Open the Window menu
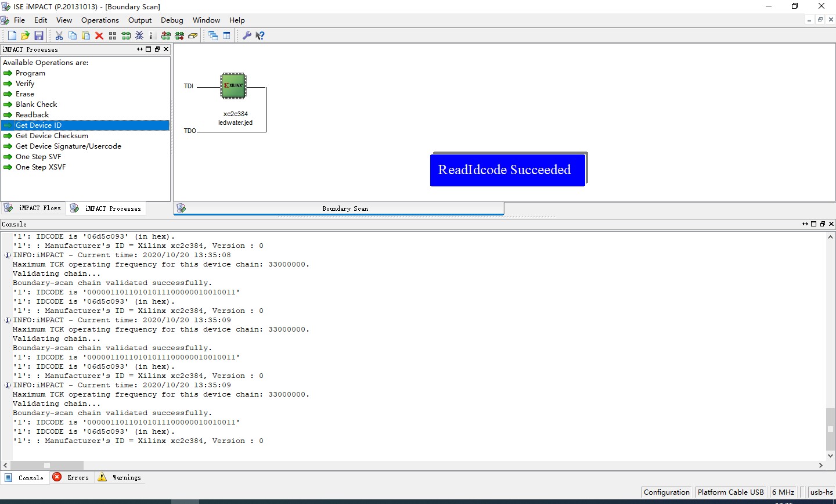The height and width of the screenshot is (504, 836). point(206,20)
